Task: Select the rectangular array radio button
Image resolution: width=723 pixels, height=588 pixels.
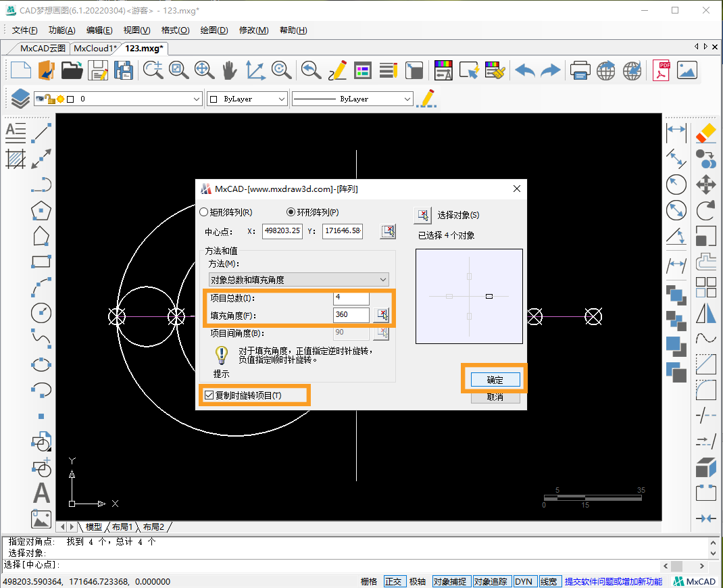Action: 205,212
